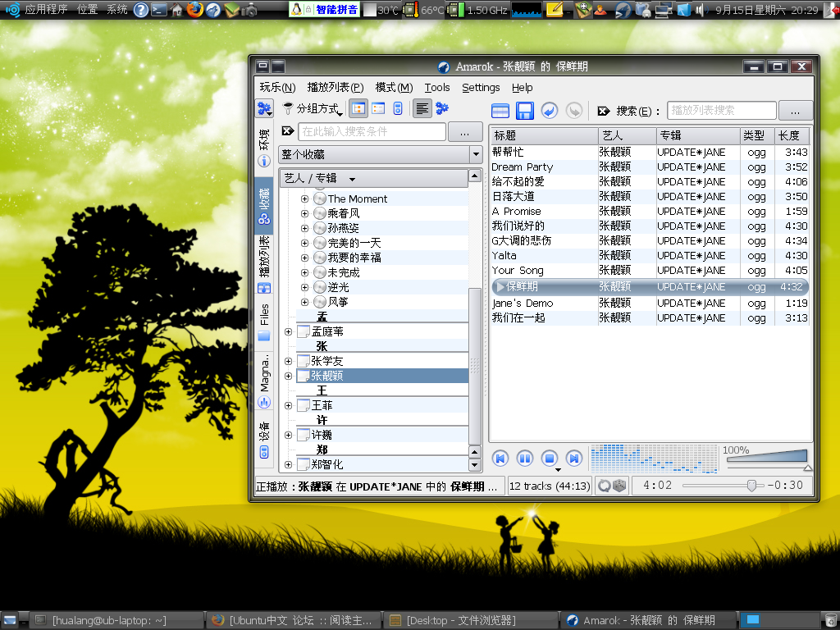
Task: Toggle random playback dice in status bar
Action: (x=619, y=486)
